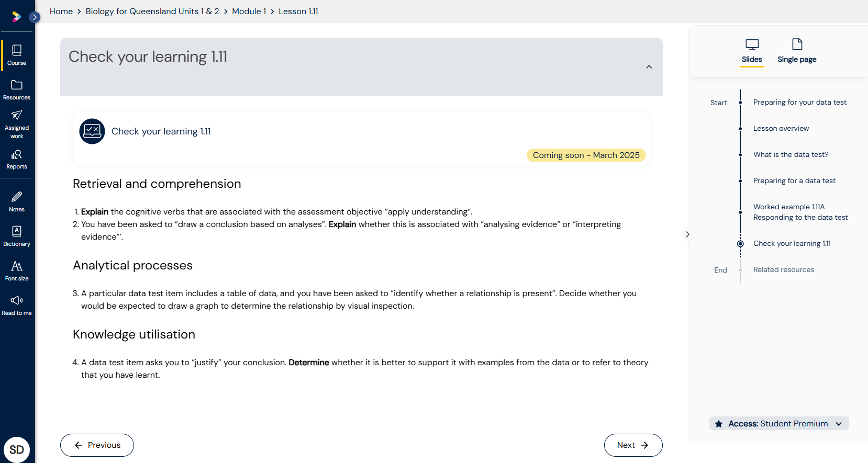
Task: Go to Assigned work
Action: coord(17,124)
